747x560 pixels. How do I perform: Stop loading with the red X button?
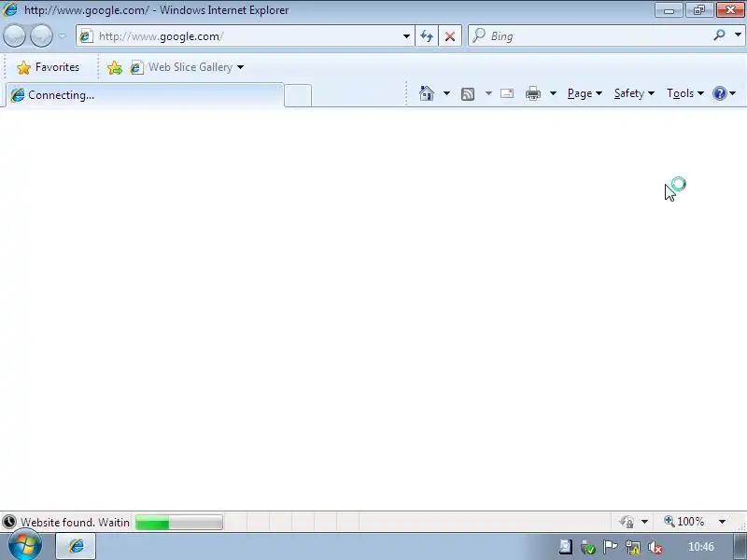450,36
